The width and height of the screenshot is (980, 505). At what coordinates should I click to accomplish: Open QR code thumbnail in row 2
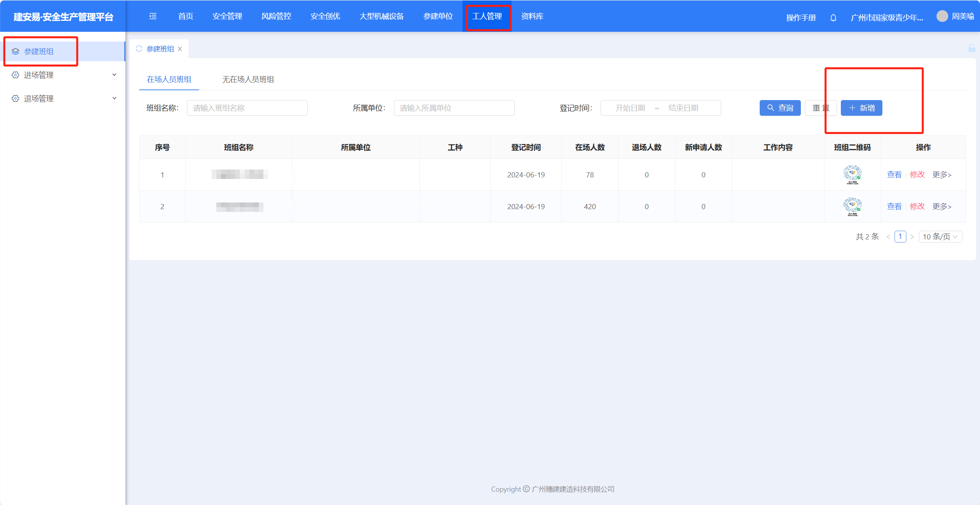(852, 206)
